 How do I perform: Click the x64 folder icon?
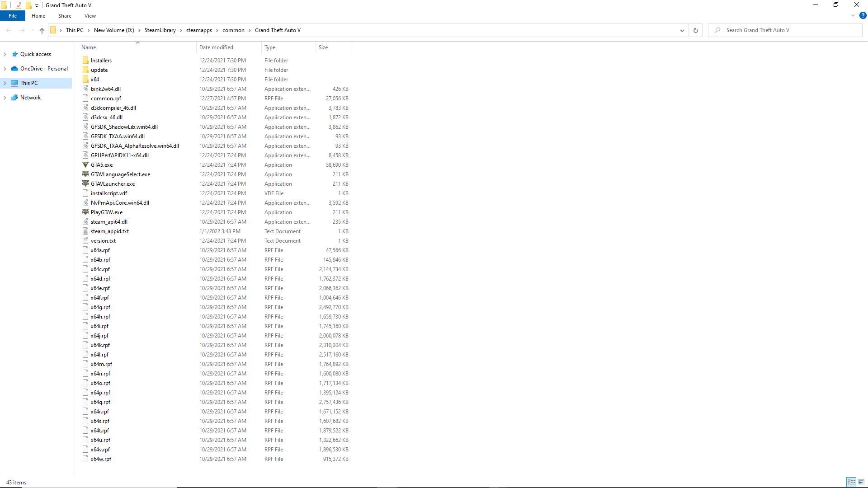85,80
